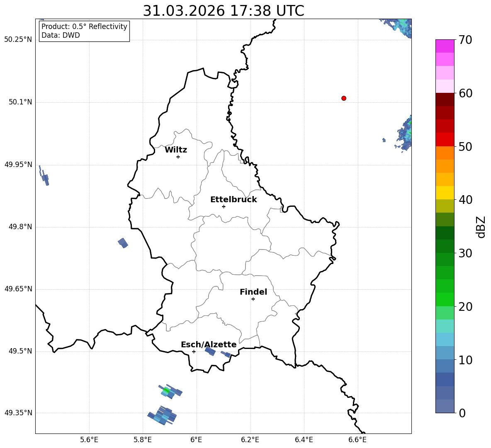Click the 10 value on the colorbar
The width and height of the screenshot is (491, 448).
[x=465, y=360]
